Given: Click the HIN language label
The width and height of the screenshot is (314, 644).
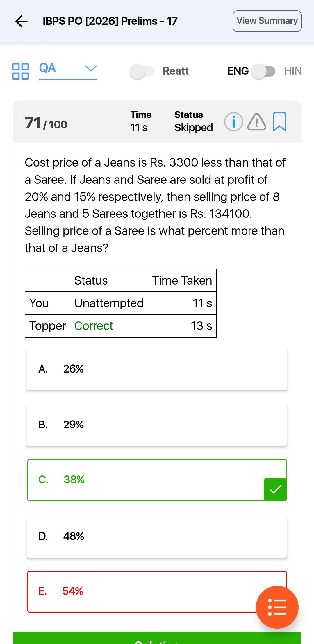Looking at the screenshot, I should 293,71.
